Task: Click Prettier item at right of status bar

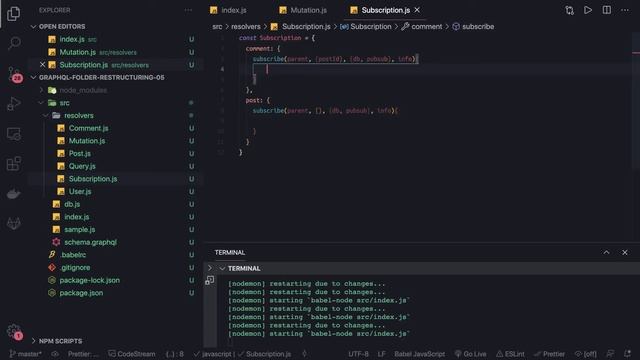Action: 549,354
